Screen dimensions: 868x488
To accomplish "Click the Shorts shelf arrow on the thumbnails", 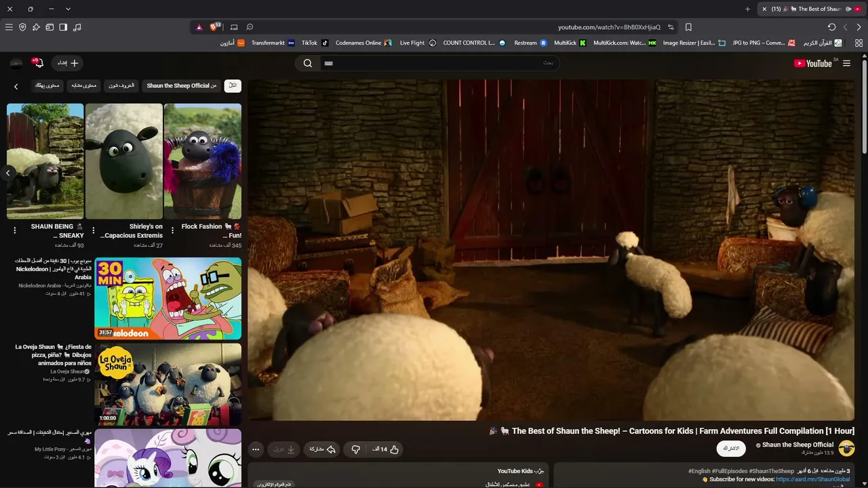I will pos(8,173).
